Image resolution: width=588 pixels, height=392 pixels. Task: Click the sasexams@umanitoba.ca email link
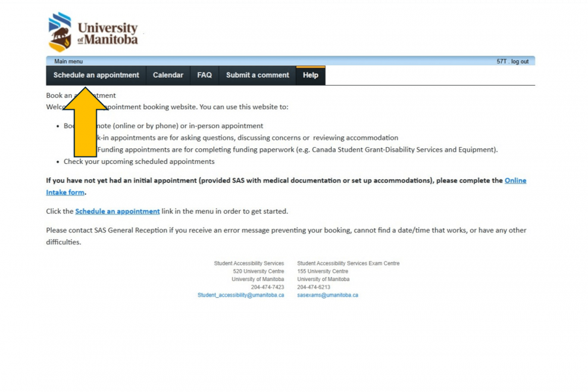pyautogui.click(x=327, y=295)
